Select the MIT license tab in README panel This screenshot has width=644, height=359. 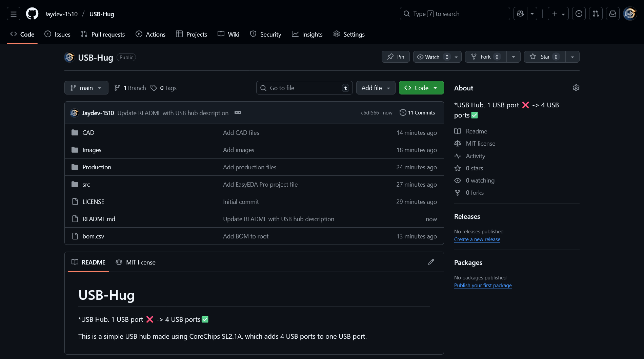(x=136, y=262)
